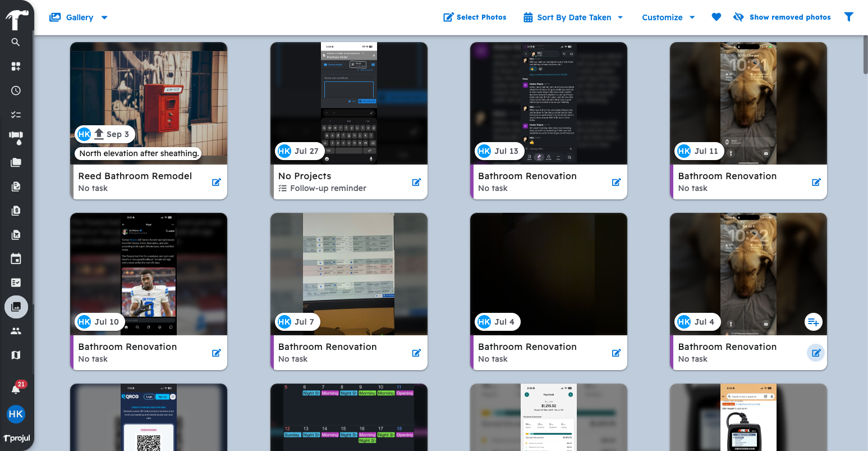Screen dimensions: 868x451
Task: Open the QRCG QR code photo
Action: pyautogui.click(x=149, y=417)
